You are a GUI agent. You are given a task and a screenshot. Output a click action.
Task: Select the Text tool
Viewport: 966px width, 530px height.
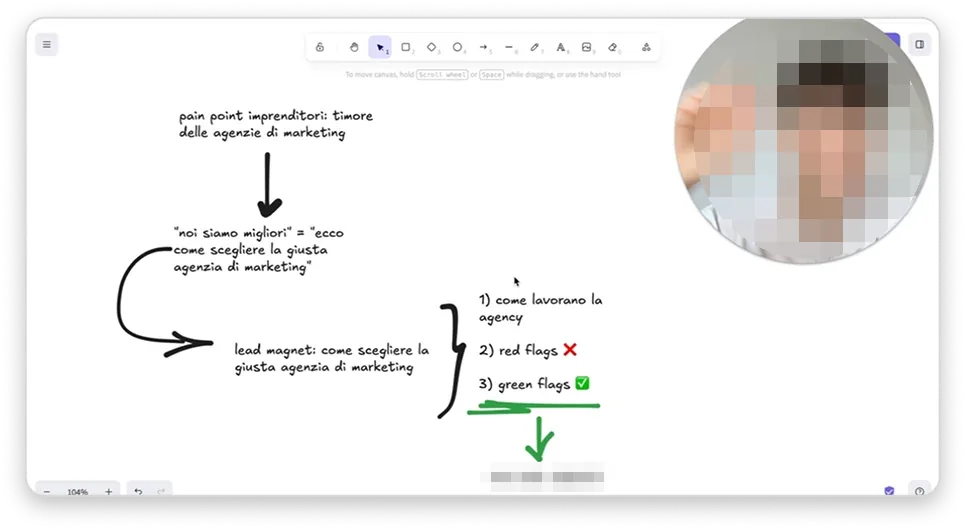[561, 47]
